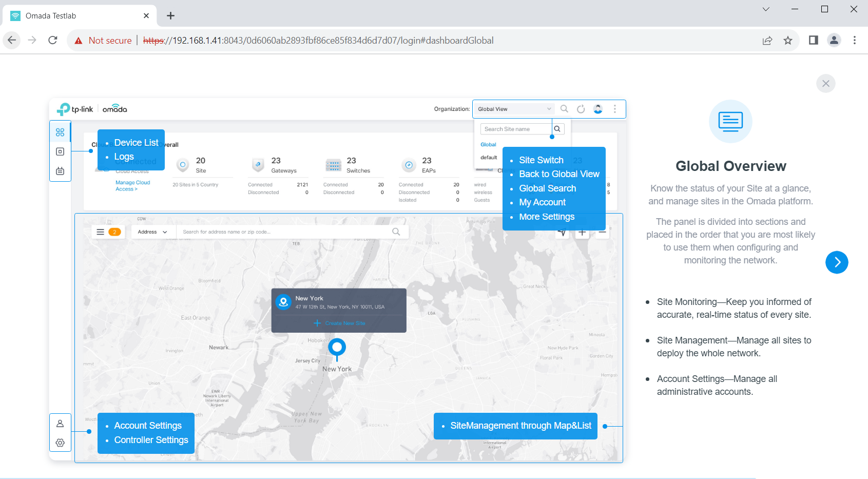Viewport: 868px width, 479px height.
Task: Click the site search magnifier button
Action: click(x=558, y=129)
